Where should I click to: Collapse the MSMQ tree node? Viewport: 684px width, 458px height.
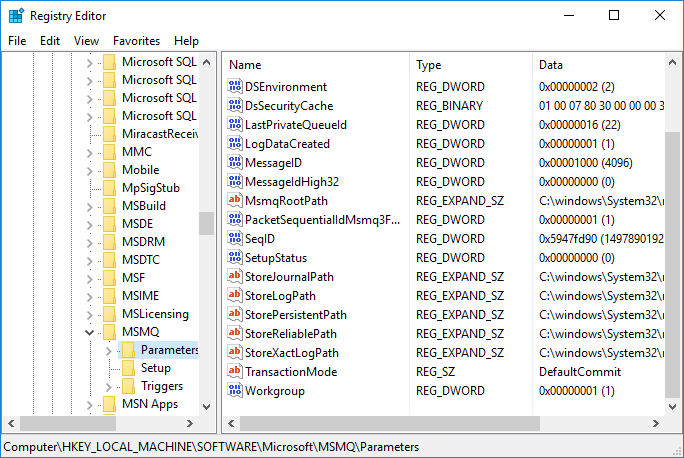click(89, 332)
